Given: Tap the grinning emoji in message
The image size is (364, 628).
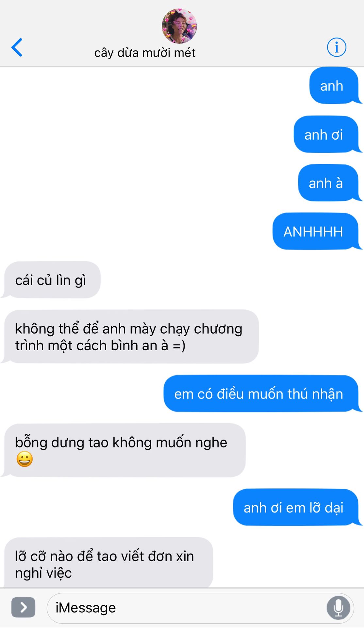Looking at the screenshot, I should click(x=25, y=459).
